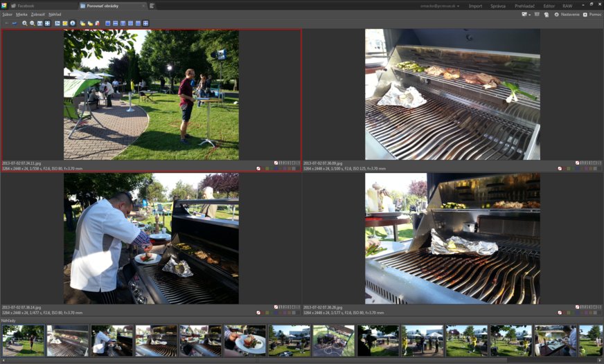Click the blue information icon in toolbar
604x364 pixels.
[73, 23]
